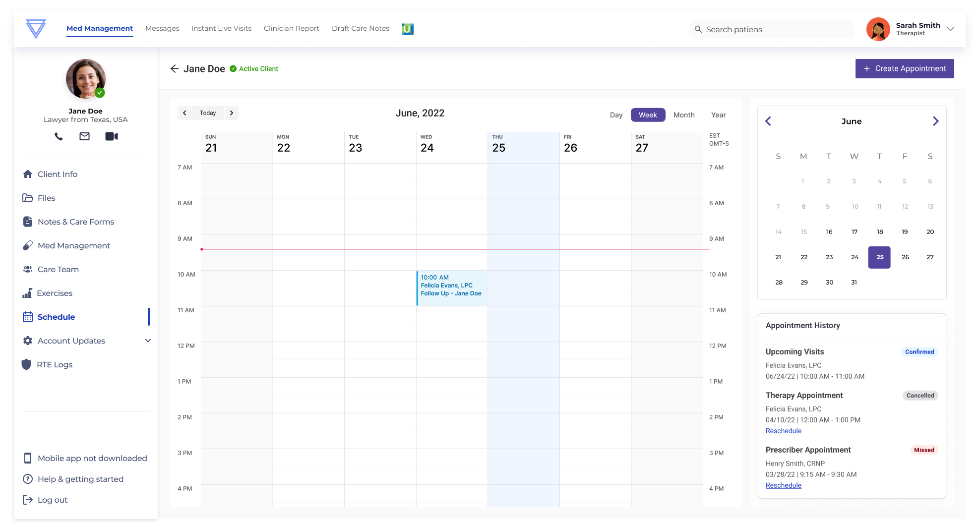Go to next month in mini calendar

point(935,121)
